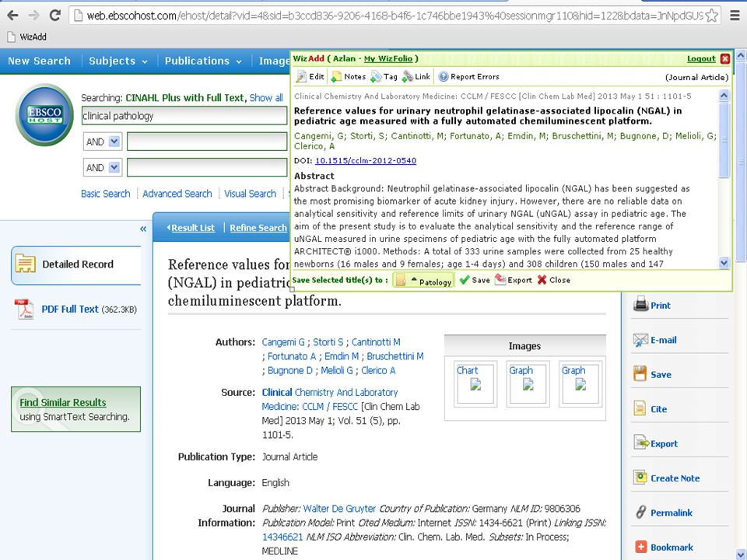Click the second search term field

(x=207, y=142)
